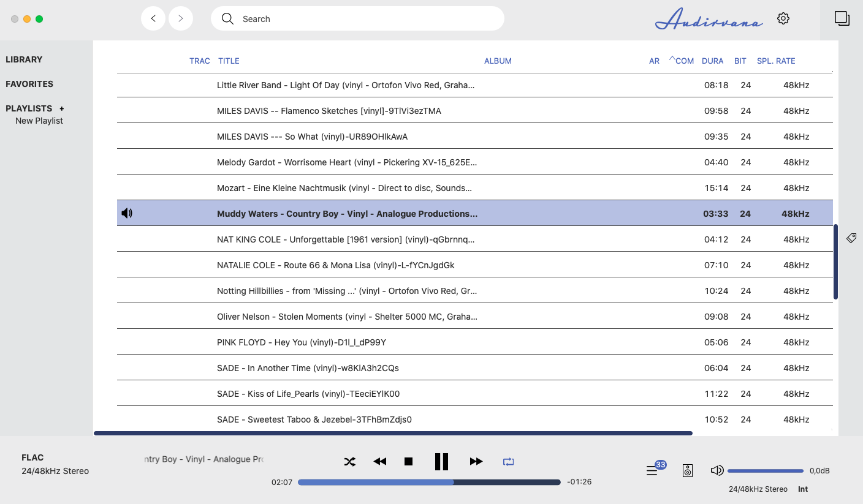Click the Int indicator label
The width and height of the screenshot is (863, 504).
pos(803,489)
